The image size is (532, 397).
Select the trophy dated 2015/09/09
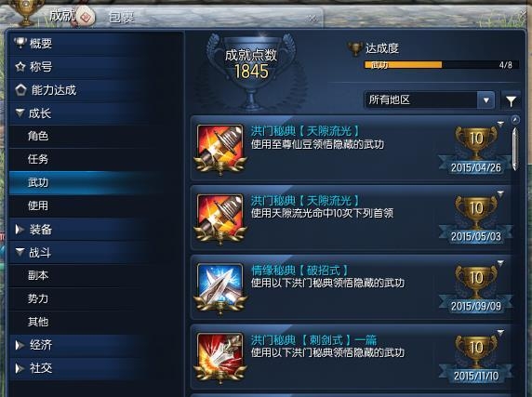[x=475, y=288]
